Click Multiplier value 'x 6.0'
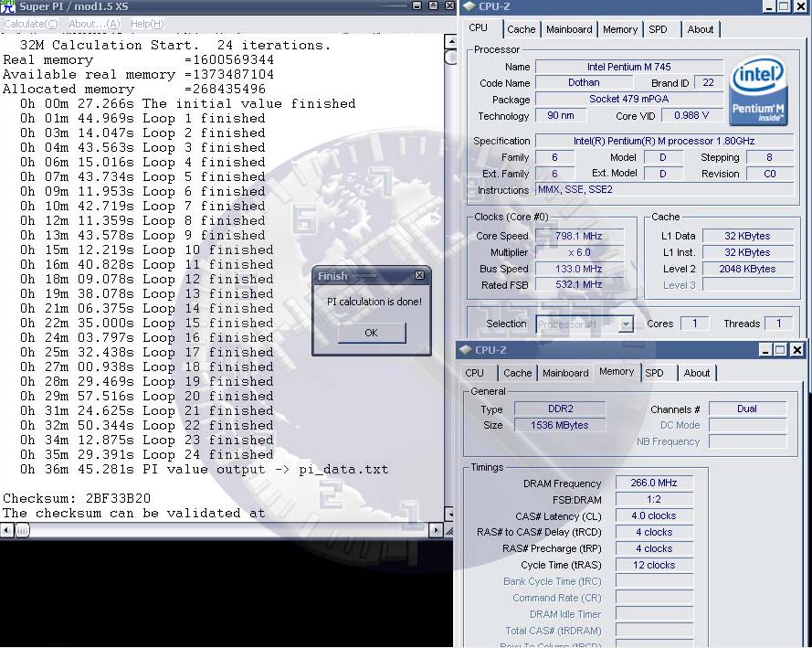 point(578,253)
